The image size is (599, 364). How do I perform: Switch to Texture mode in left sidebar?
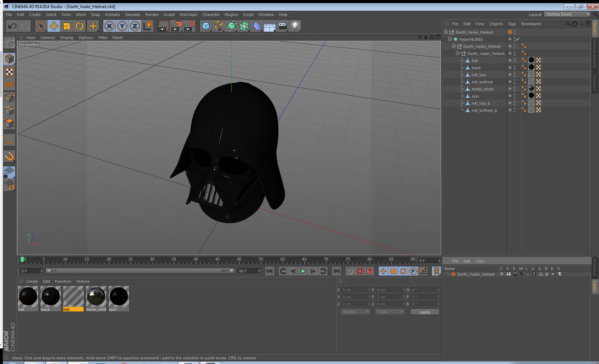point(9,72)
